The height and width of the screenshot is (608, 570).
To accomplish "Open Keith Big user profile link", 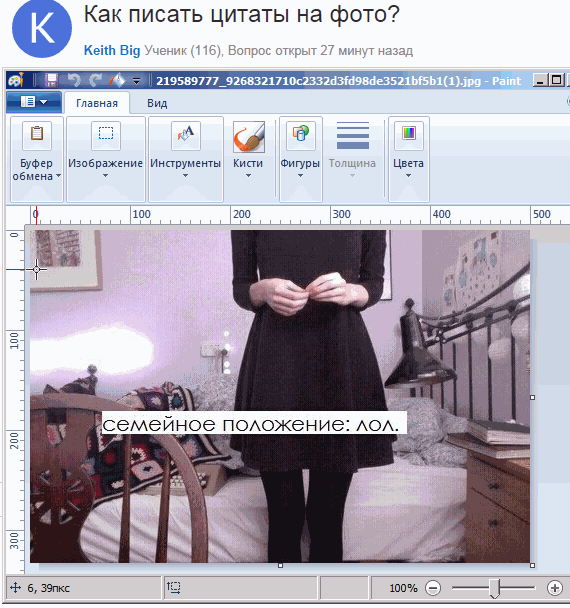I will pyautogui.click(x=112, y=50).
